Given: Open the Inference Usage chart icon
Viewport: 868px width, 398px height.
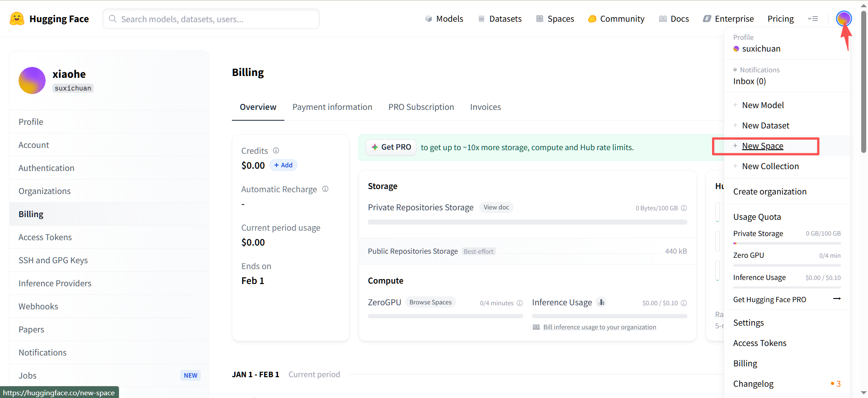Looking at the screenshot, I should (x=601, y=302).
